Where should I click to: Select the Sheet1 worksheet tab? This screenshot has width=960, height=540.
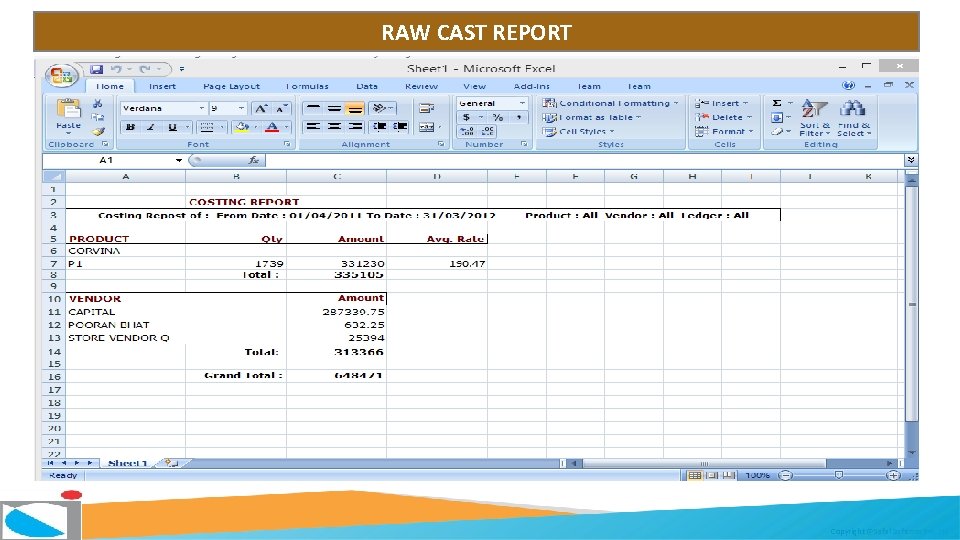[x=127, y=463]
